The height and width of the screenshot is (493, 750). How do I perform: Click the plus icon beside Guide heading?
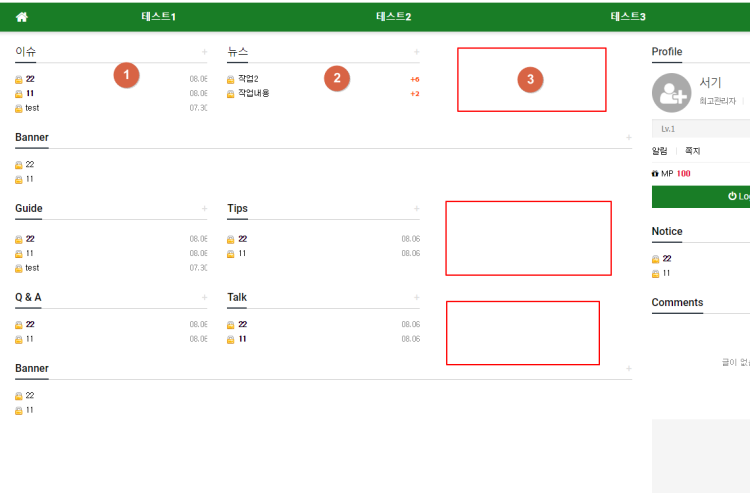coord(204,209)
